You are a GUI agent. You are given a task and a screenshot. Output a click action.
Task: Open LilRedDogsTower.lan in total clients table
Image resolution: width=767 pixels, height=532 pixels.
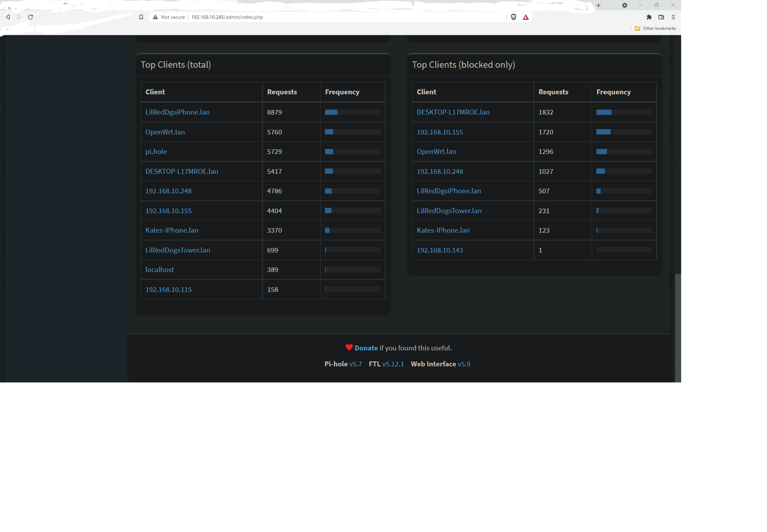point(178,250)
